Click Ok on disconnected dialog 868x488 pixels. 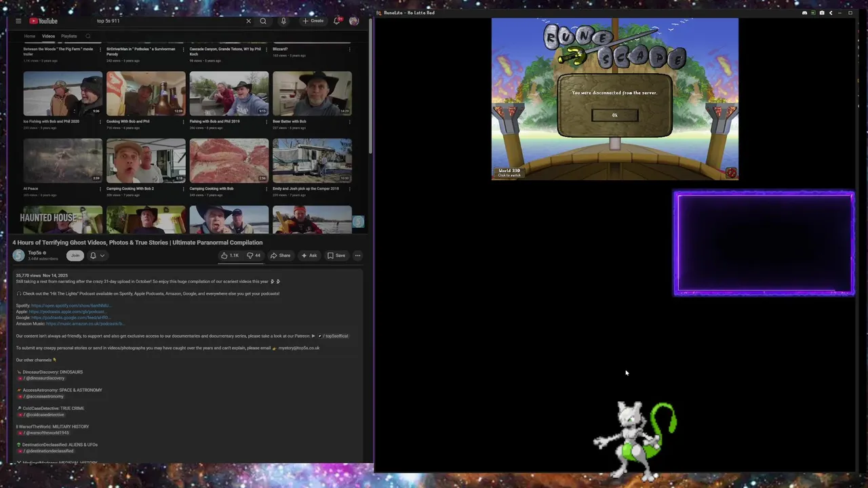615,115
